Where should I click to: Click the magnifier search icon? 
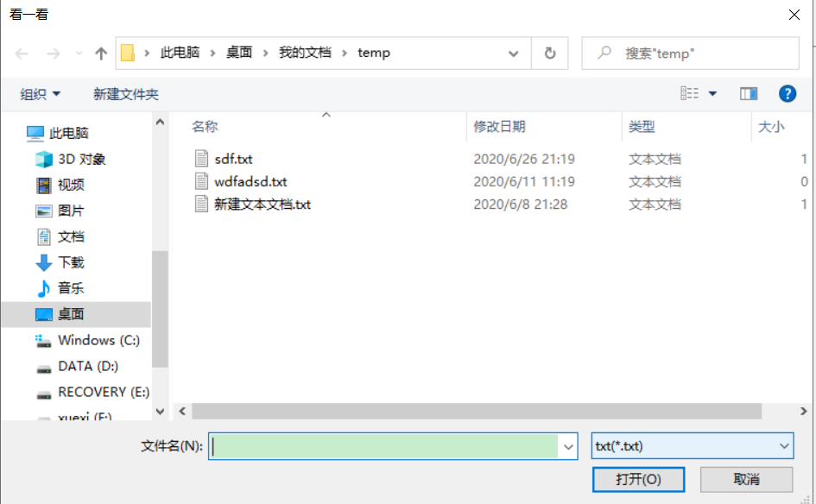[604, 53]
